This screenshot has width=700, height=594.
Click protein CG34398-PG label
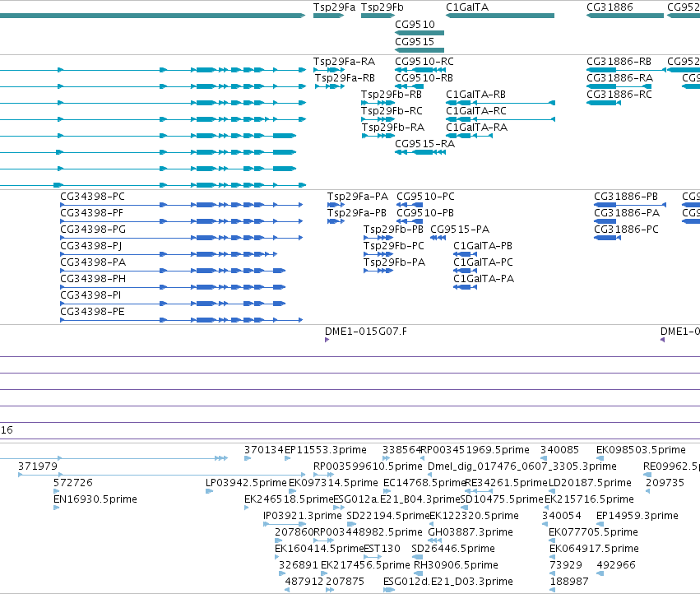click(93, 230)
